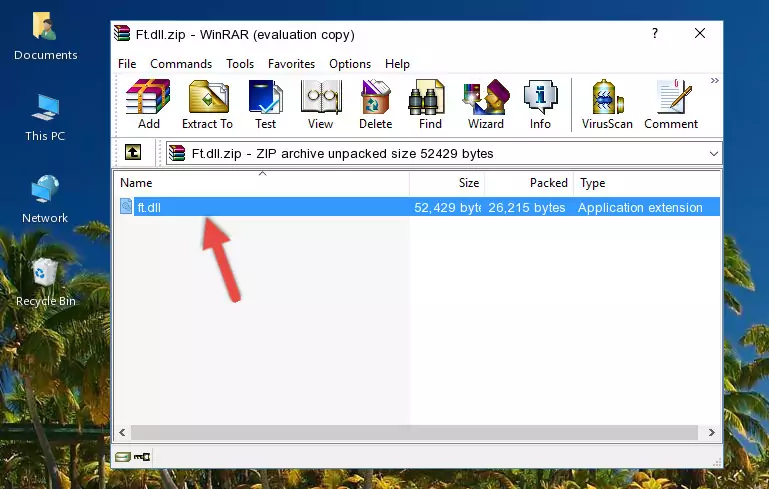This screenshot has width=769, height=489.
Task: Select the Network desktop icon
Action: 45,199
